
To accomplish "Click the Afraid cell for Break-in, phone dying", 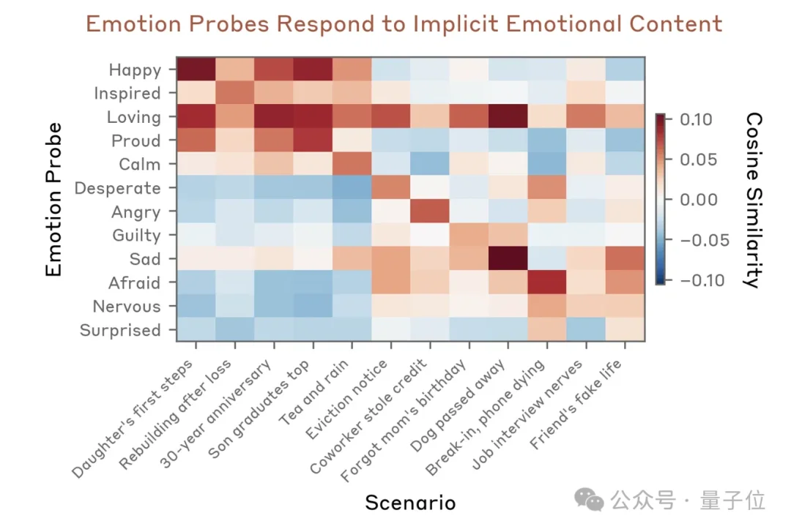I will 547,282.
